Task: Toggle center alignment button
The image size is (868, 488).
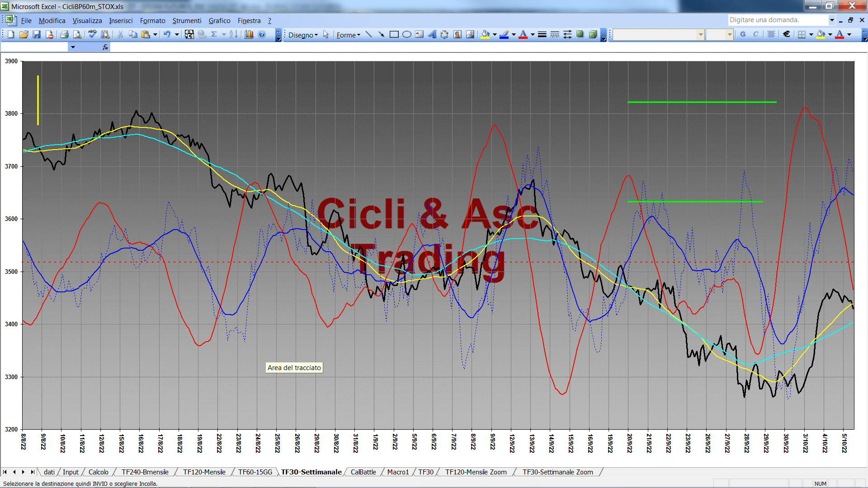Action: point(771,34)
